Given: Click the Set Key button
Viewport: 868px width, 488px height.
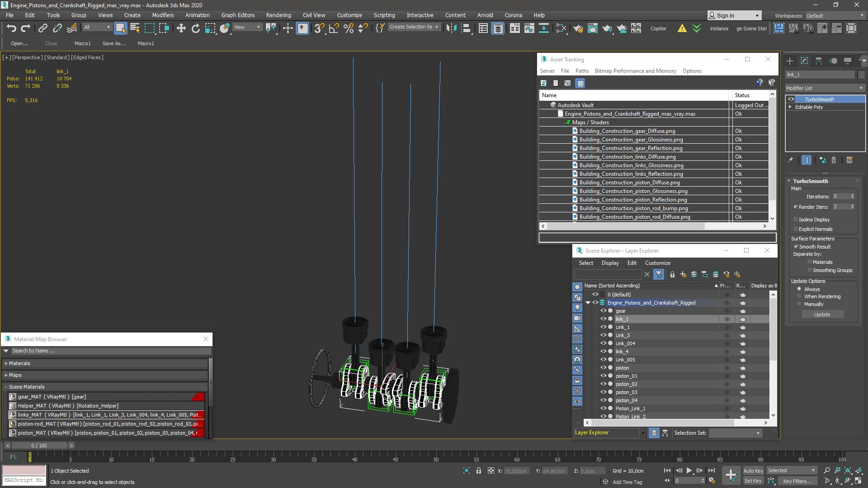Looking at the screenshot, I should (x=753, y=481).
